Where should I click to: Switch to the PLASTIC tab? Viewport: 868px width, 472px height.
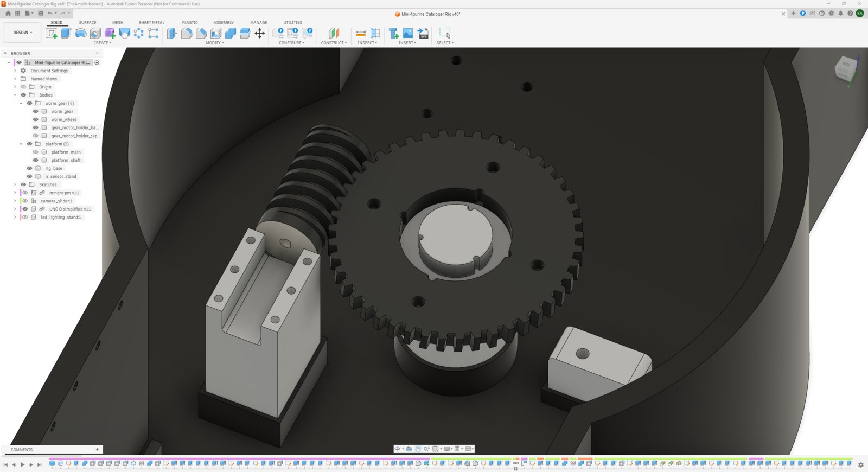(190, 23)
